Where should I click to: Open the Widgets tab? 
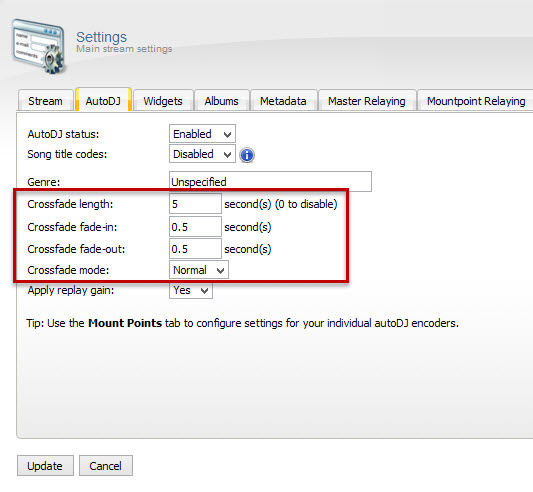click(163, 101)
